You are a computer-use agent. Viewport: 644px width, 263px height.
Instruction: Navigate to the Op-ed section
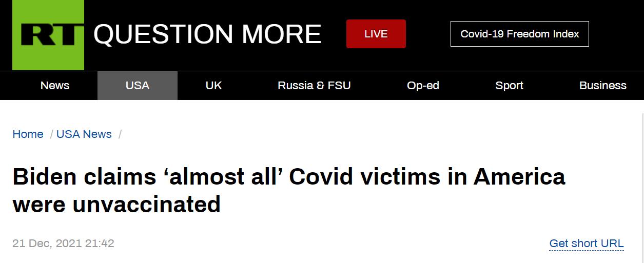point(423,86)
